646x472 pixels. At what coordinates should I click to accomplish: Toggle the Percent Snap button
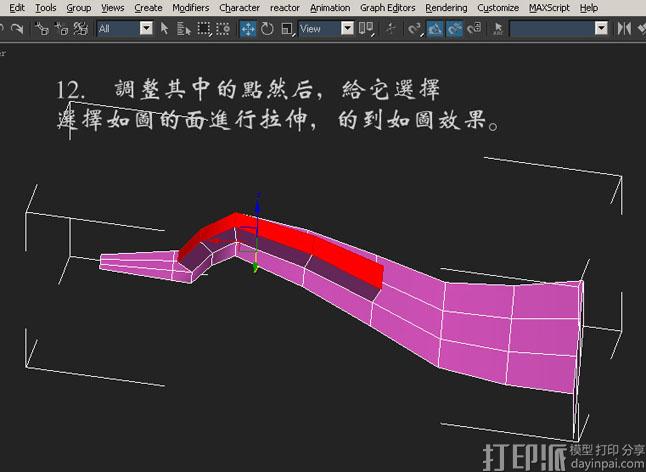click(455, 29)
